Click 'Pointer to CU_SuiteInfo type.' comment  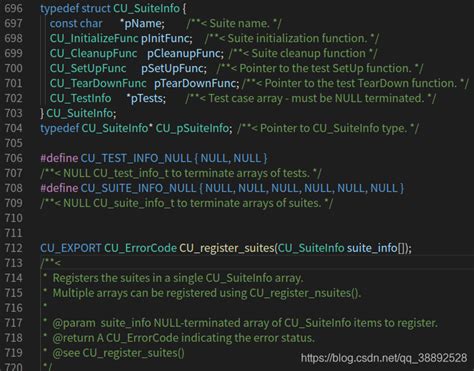tap(334, 128)
